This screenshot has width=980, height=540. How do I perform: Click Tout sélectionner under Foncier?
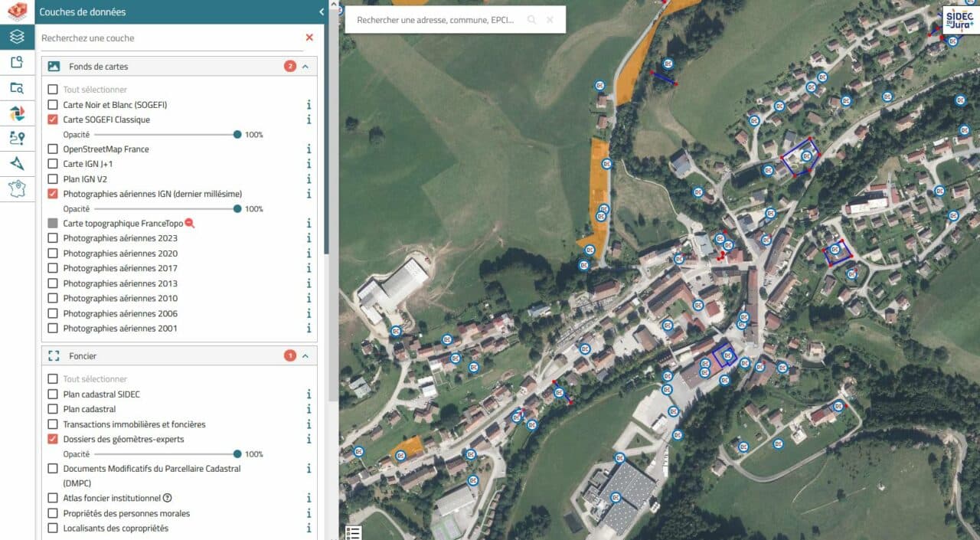[52, 378]
